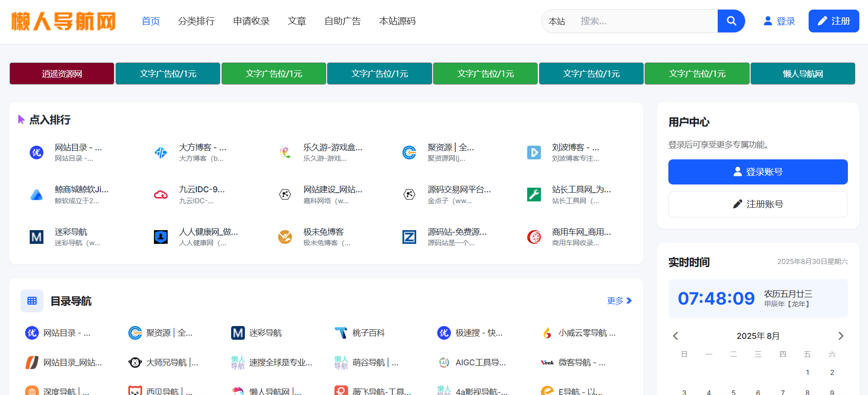868x395 pixels.
Task: Open 网站目录 - link in 目录导航
Action: point(67,333)
